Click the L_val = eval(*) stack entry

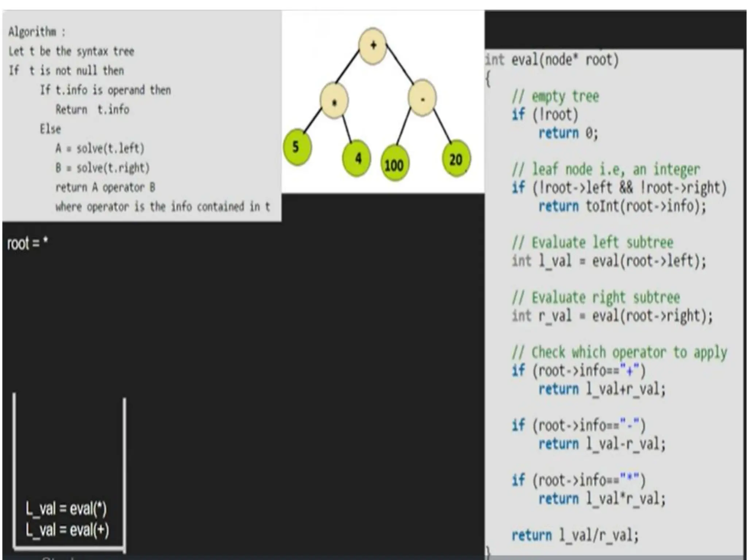click(x=66, y=508)
